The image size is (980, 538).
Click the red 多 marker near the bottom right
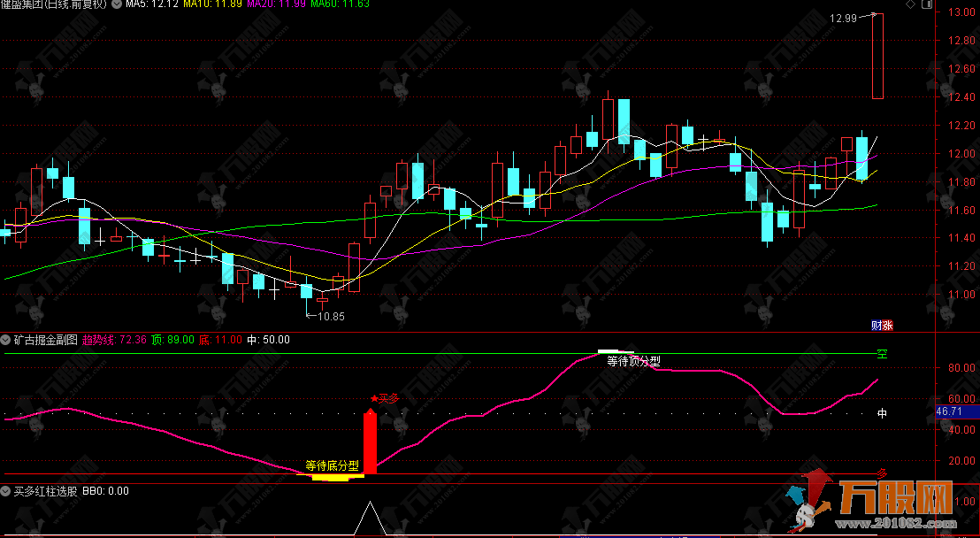click(x=881, y=473)
